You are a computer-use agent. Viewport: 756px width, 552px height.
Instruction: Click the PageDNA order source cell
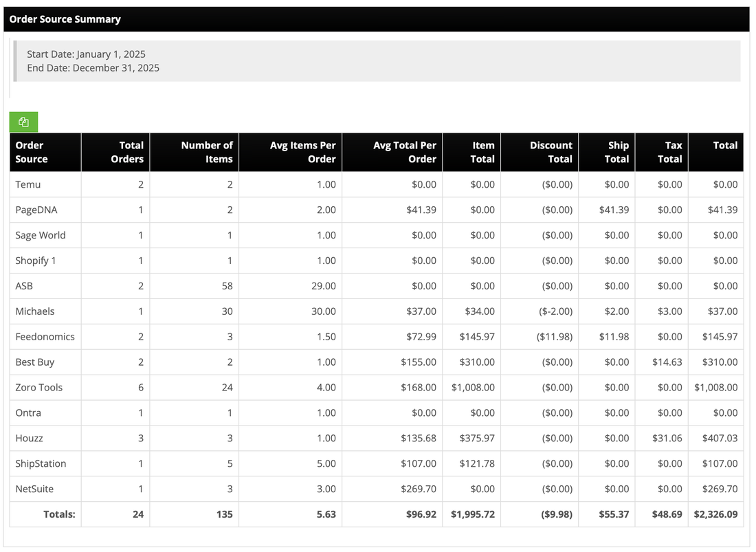(45, 210)
